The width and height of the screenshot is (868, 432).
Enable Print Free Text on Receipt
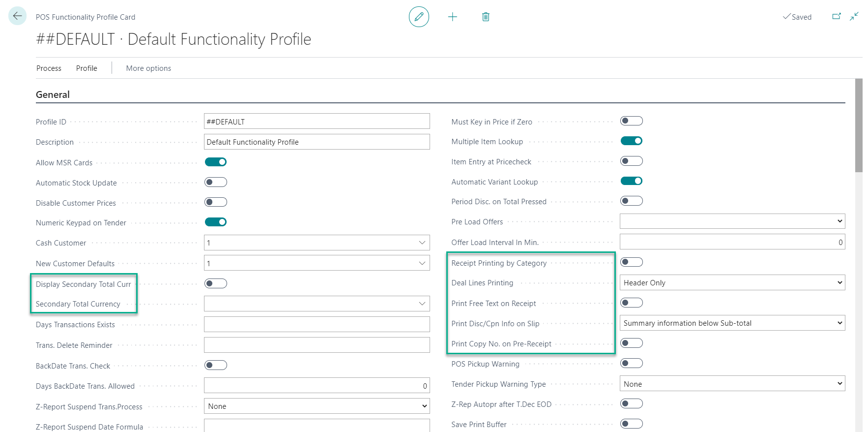(632, 303)
